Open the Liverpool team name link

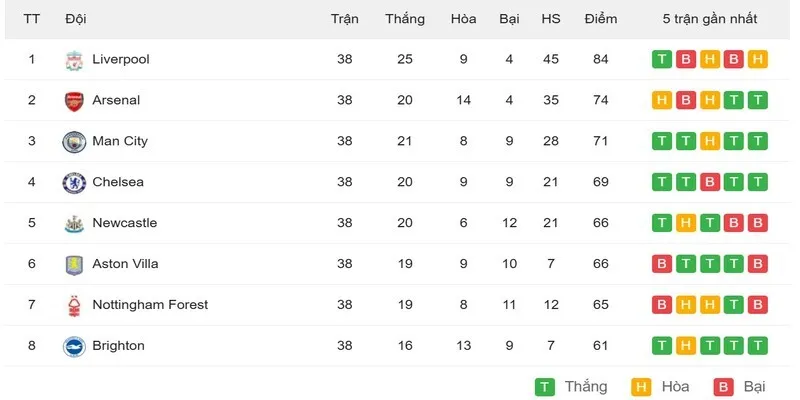[121, 59]
